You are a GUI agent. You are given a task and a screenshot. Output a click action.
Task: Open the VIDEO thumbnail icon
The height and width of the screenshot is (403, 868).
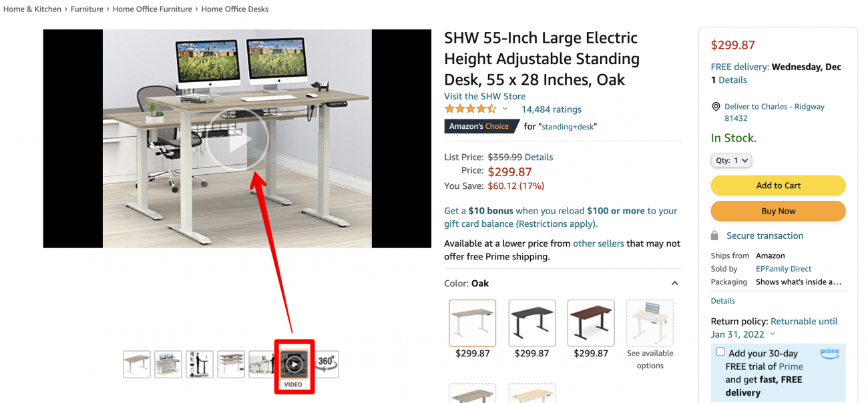click(293, 365)
